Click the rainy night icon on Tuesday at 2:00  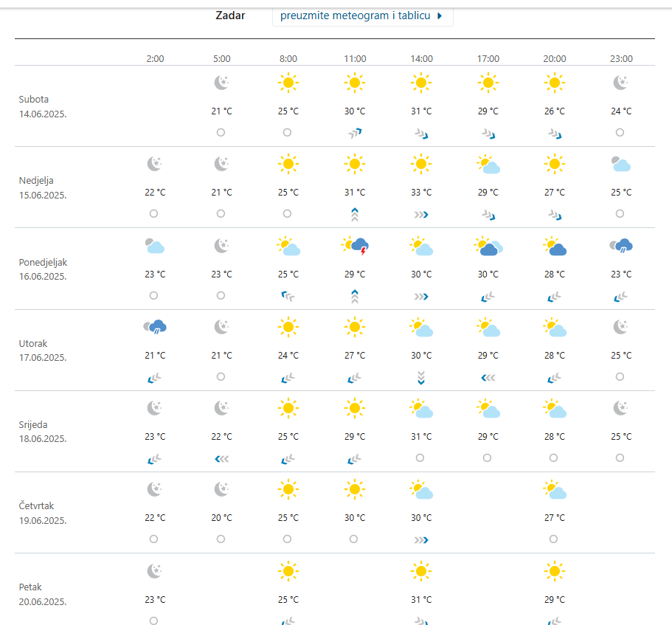point(154,327)
